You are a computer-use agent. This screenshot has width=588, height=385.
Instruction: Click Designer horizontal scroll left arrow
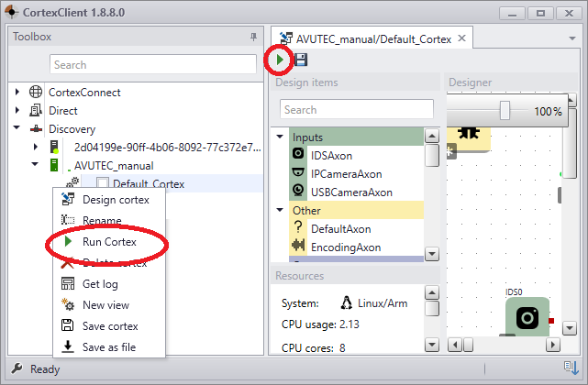pyautogui.click(x=455, y=345)
